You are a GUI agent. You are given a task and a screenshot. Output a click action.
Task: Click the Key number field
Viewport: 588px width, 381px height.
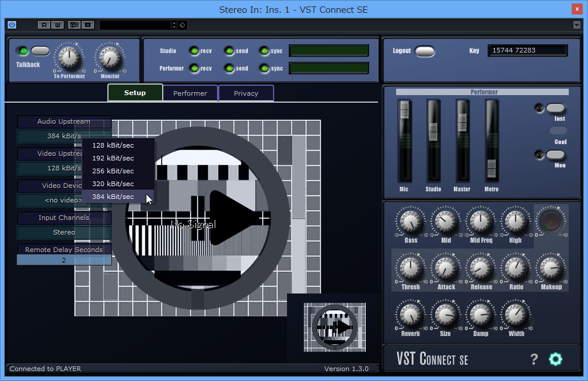(527, 51)
